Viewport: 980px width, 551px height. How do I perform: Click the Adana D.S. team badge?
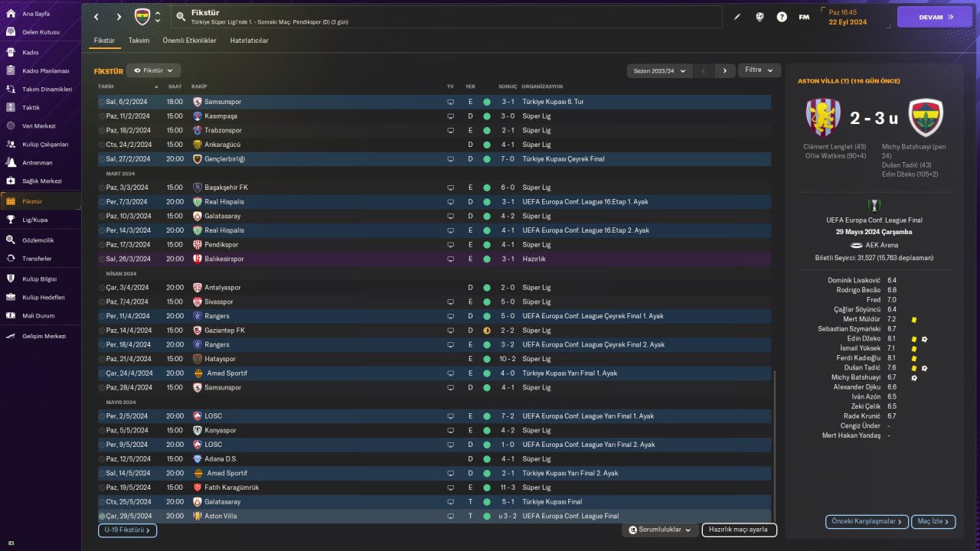click(x=198, y=459)
